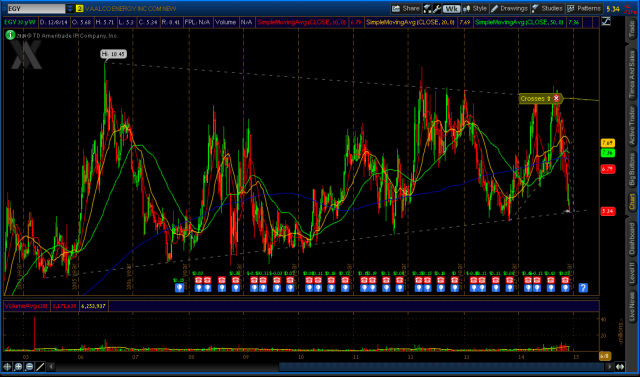
Task: Click the orange 6/8 badge
Action: (x=605, y=356)
